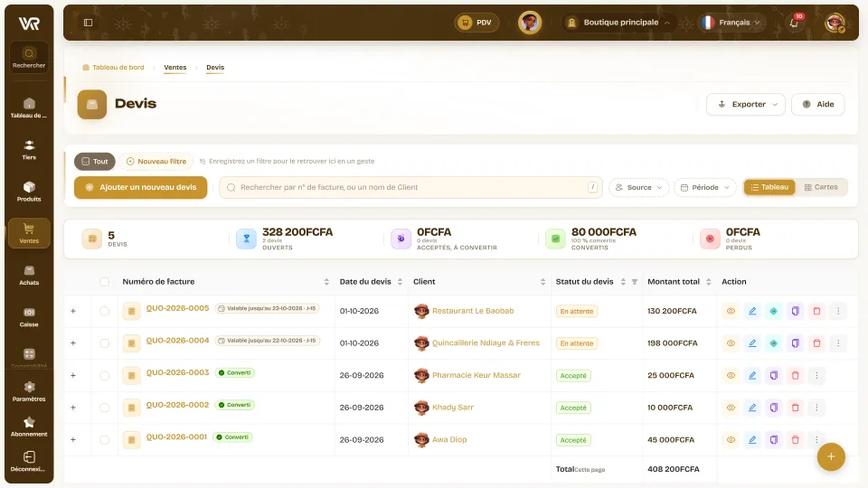Duplicate quote QUO-2026-0001 with copy icon
This screenshot has width=868, height=488.
(774, 440)
